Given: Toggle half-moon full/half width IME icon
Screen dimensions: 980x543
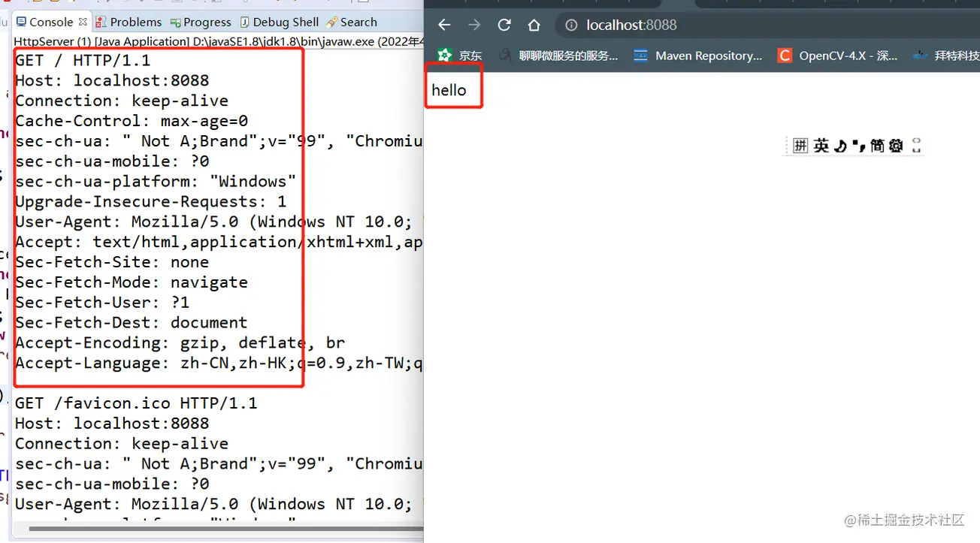Looking at the screenshot, I should tap(840, 146).
